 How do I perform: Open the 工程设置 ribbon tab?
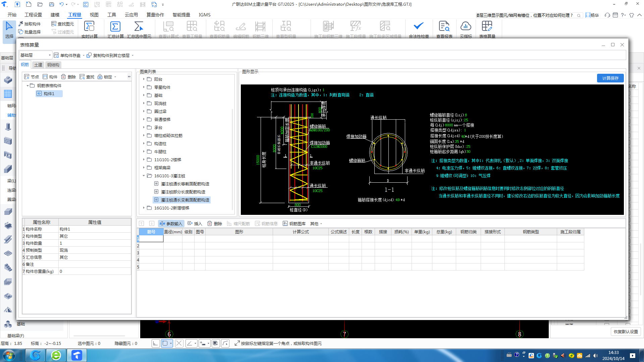tap(33, 15)
